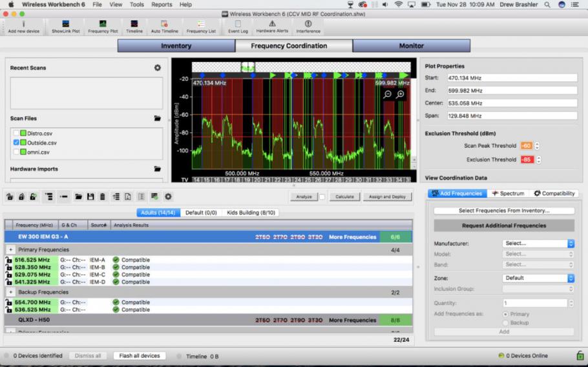Toggle lock on 528.350 MHz row
This screenshot has width=588, height=367.
coord(8,267)
